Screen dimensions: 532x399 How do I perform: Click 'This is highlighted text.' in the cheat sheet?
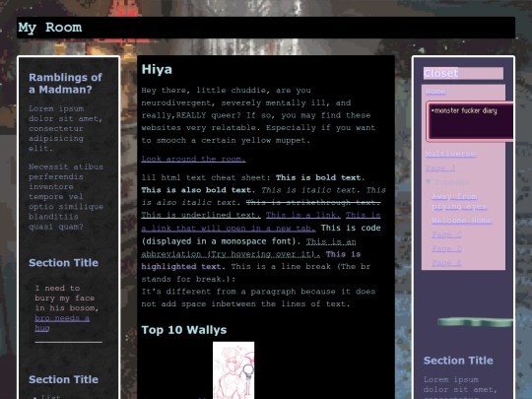(x=251, y=260)
